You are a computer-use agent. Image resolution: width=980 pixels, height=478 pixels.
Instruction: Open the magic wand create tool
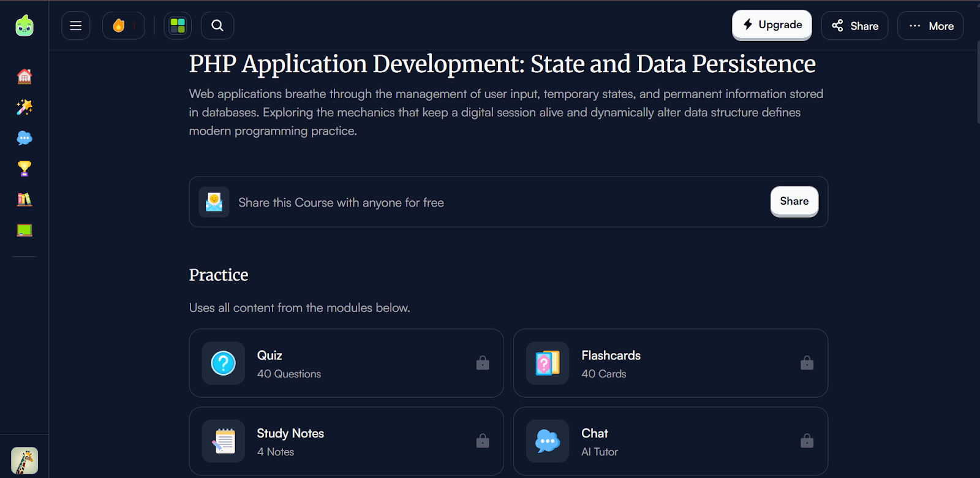pos(24,107)
